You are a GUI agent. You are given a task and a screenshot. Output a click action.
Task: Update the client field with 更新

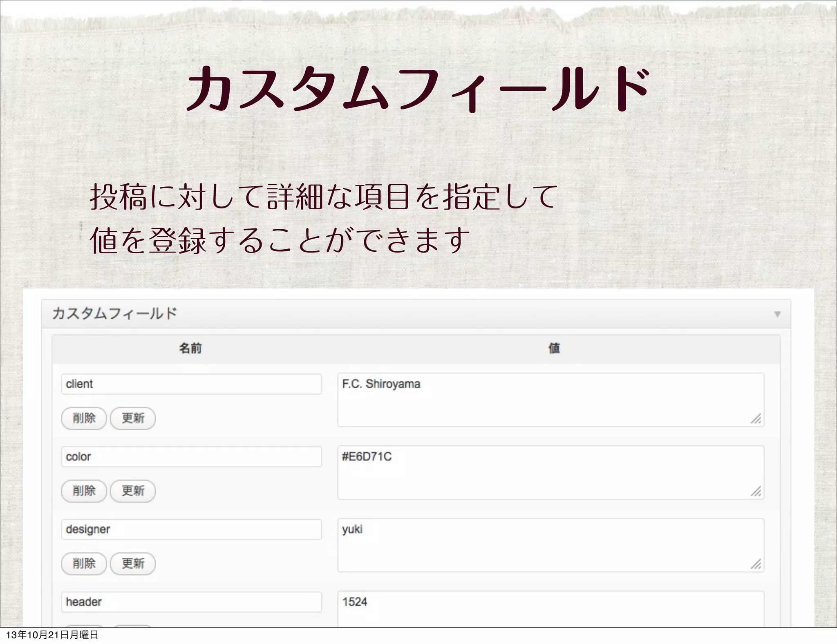133,418
